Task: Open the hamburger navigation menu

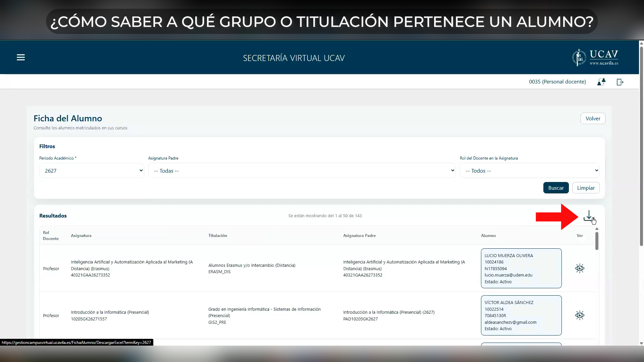Action: [x=21, y=58]
